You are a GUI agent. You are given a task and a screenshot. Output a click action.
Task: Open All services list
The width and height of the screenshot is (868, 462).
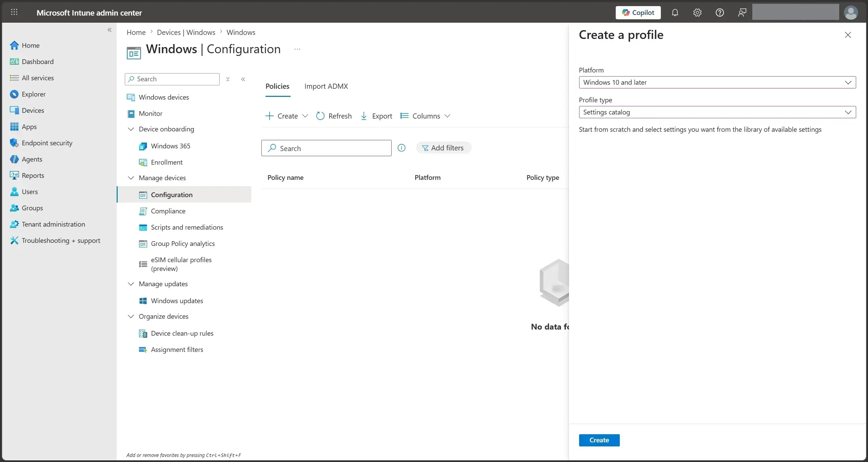pyautogui.click(x=38, y=78)
